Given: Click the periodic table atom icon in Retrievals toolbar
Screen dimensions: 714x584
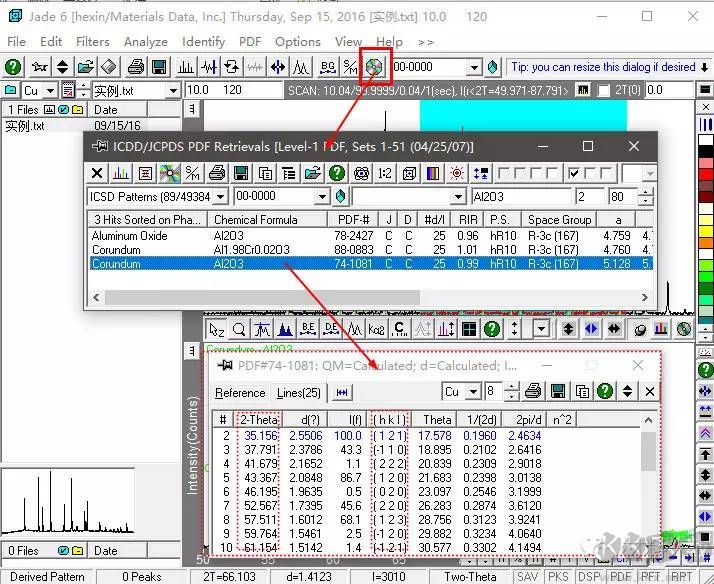Looking at the screenshot, I should click(362, 173).
